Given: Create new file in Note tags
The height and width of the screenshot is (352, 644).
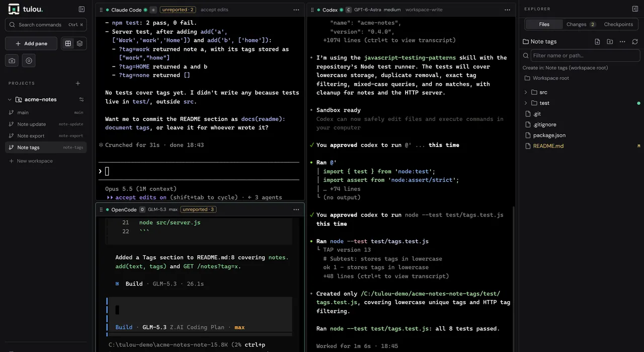Looking at the screenshot, I should 597,41.
